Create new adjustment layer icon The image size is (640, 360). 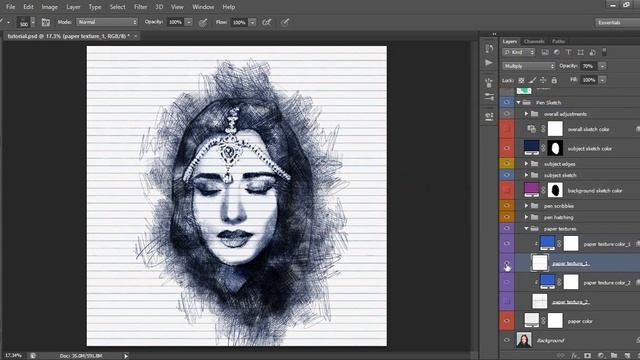tap(601, 356)
